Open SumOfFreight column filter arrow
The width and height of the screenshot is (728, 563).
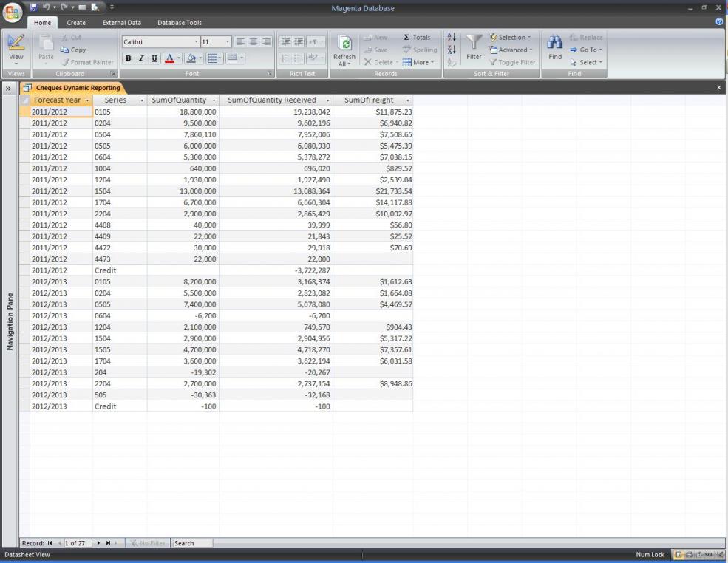pyautogui.click(x=408, y=100)
